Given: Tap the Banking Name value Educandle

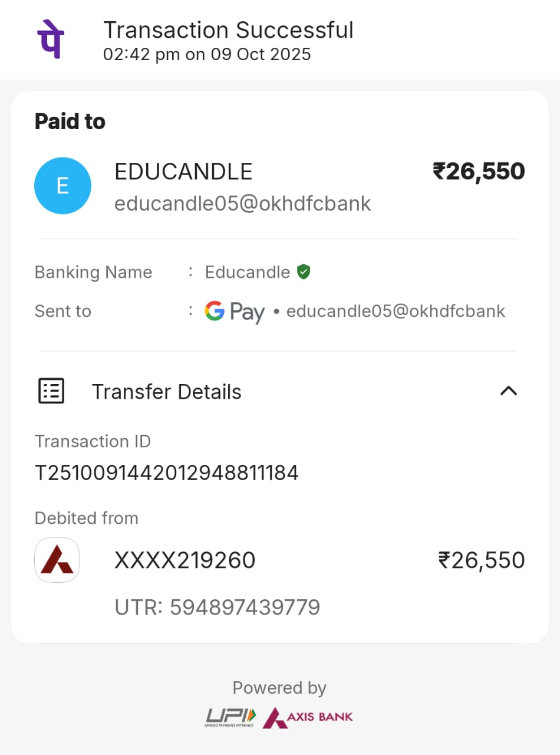Looking at the screenshot, I should coord(248,272).
